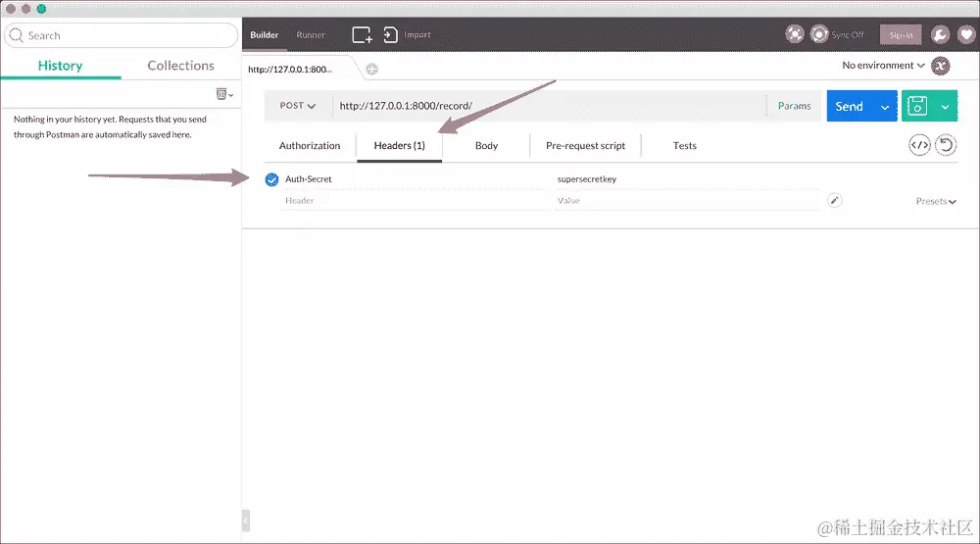Screen dimensions: 980x544
Task: Click the history trash can icon
Action: click(x=221, y=94)
